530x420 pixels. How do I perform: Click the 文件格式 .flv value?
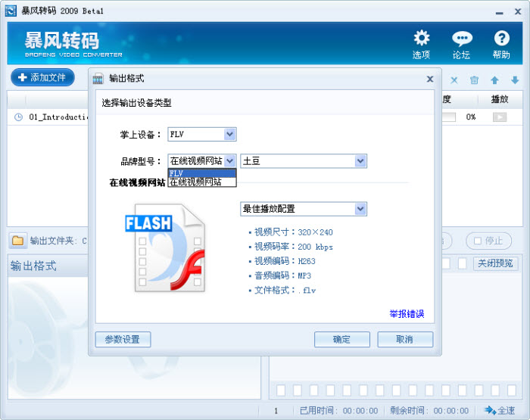point(307,291)
